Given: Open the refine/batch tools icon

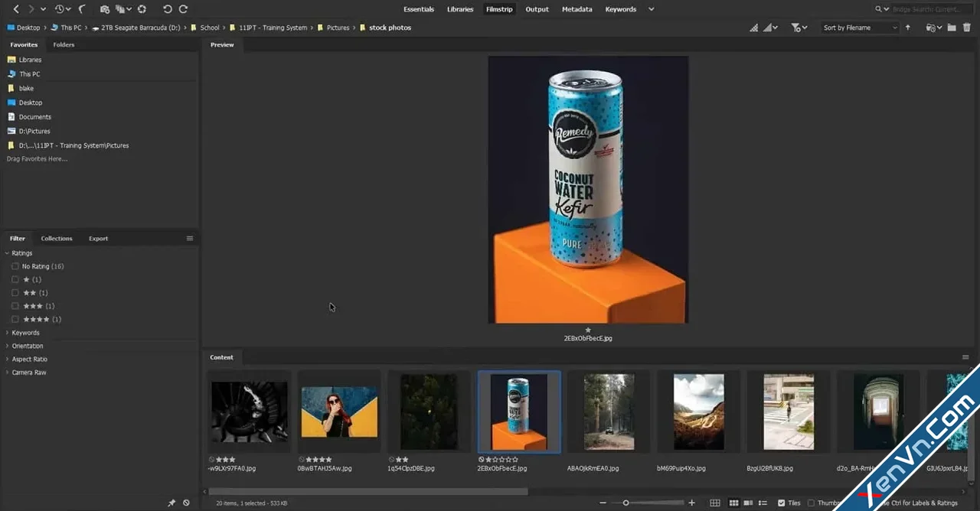Looking at the screenshot, I should (123, 9).
